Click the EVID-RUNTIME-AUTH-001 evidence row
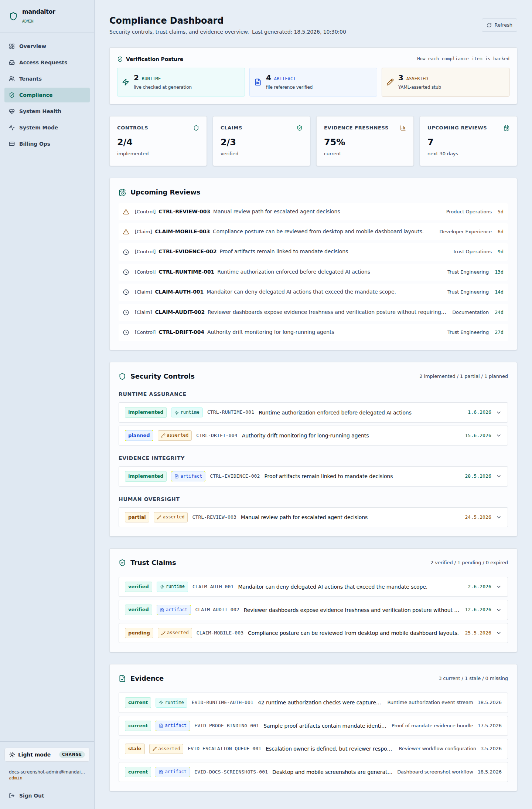 (313, 703)
